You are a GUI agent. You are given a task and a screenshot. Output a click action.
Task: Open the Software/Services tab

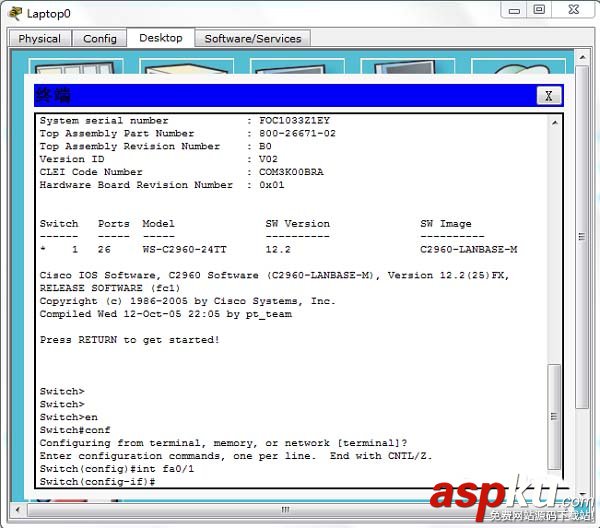tap(253, 39)
